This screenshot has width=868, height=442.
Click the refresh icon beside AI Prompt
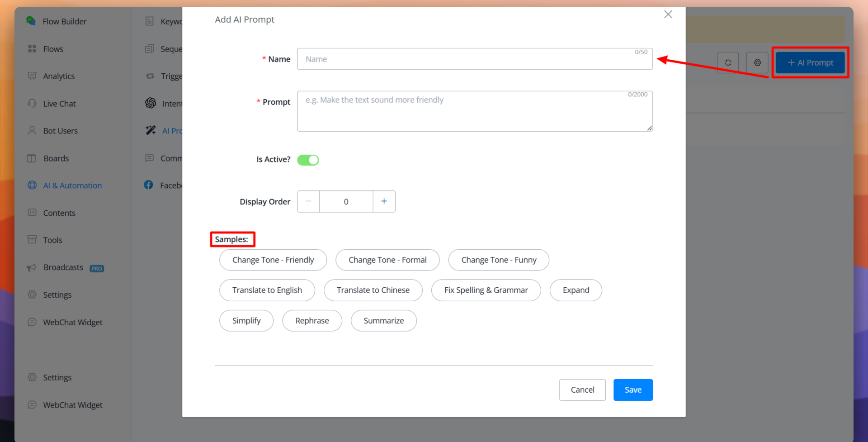pos(728,62)
